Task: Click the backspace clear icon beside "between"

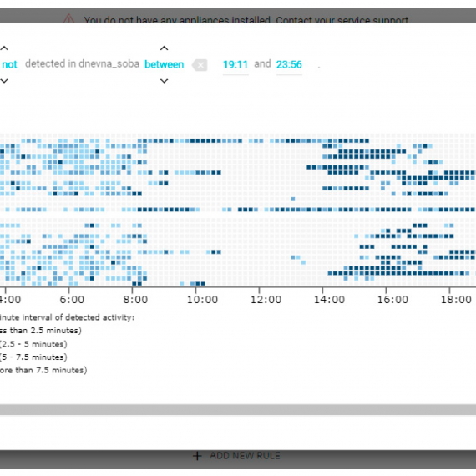Action: coord(200,65)
